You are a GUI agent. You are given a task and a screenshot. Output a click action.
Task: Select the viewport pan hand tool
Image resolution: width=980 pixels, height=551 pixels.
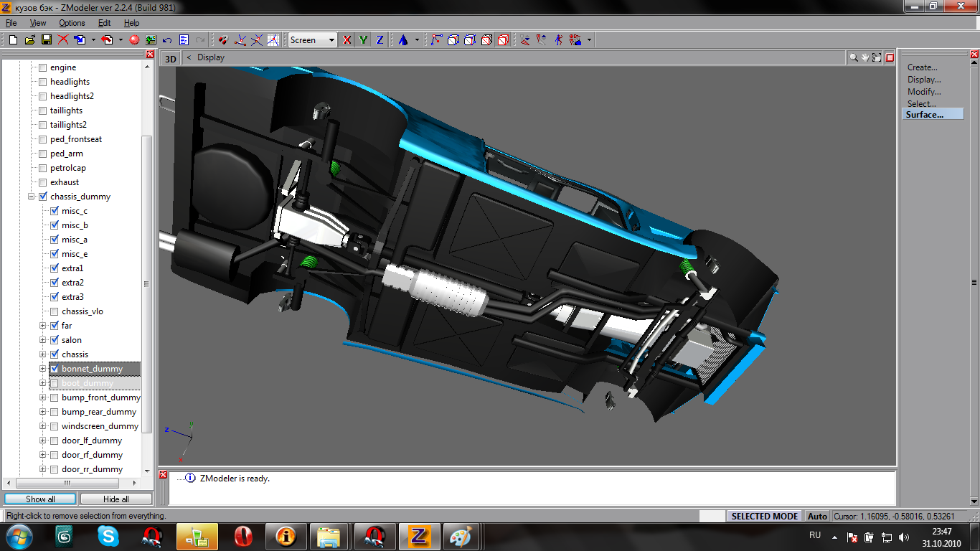click(865, 57)
